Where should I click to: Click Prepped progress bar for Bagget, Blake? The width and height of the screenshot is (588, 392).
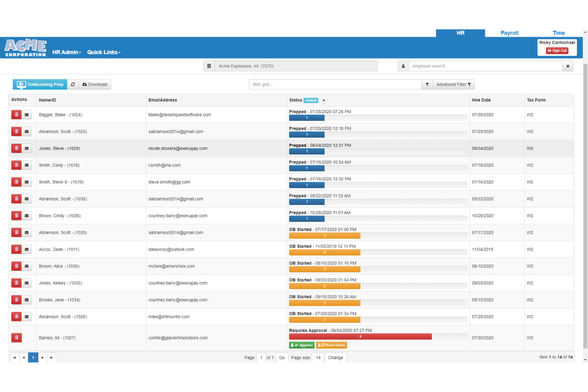(307, 118)
